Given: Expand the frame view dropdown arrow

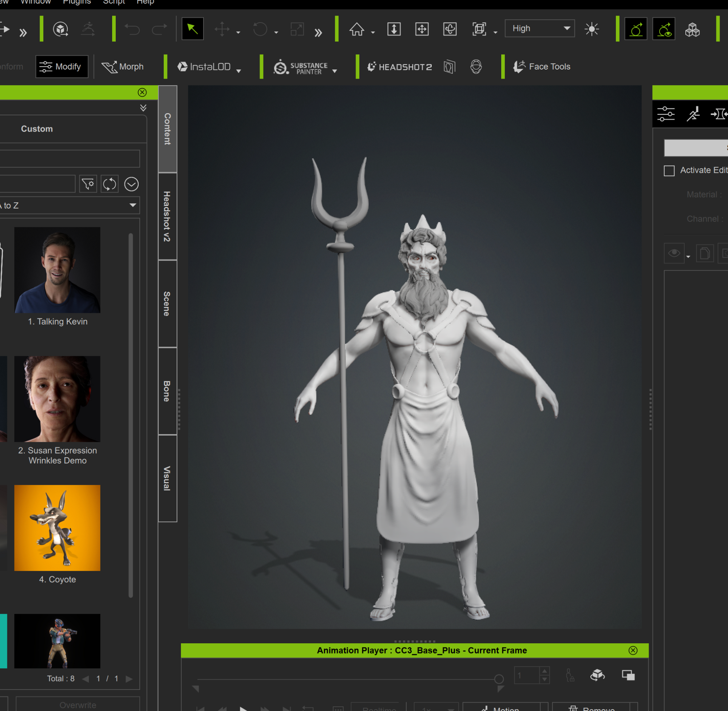Looking at the screenshot, I should (495, 33).
